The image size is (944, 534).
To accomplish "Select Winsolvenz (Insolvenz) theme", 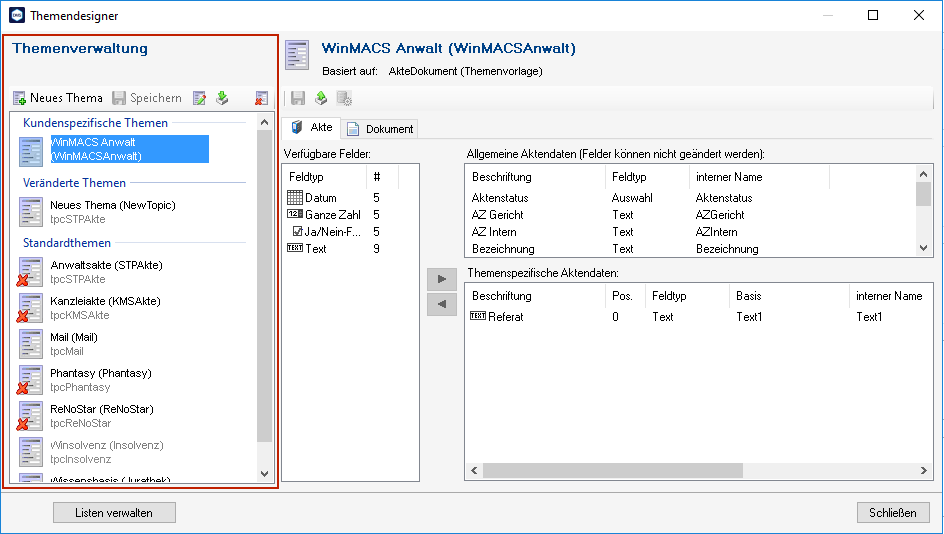I will pos(107,452).
